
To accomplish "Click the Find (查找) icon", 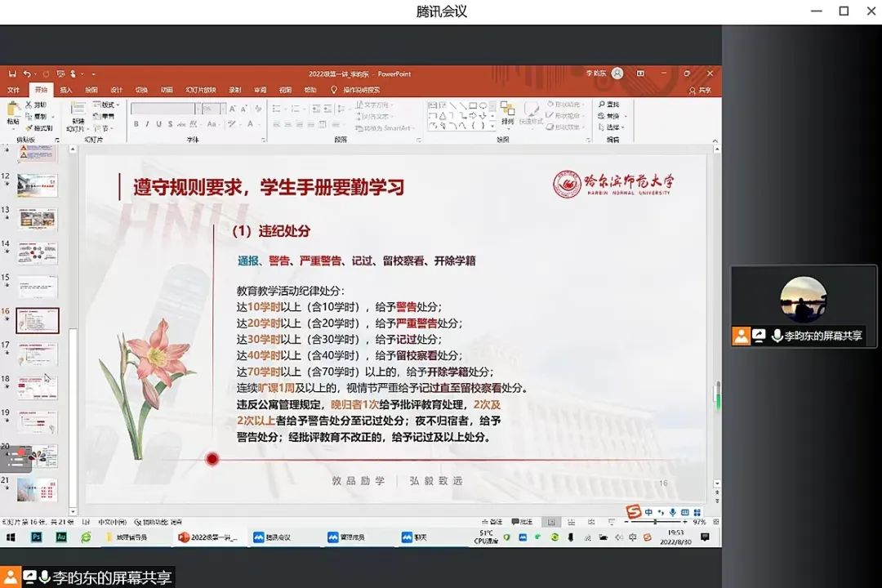I will [609, 105].
